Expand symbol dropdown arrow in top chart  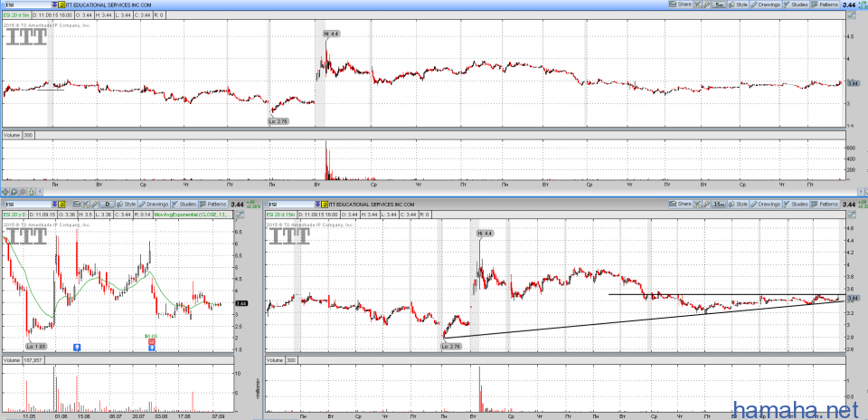point(54,5)
